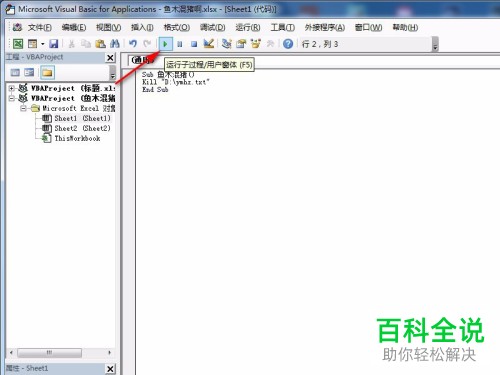500x375 pixels.
Task: Click the 行 2, 列 3 position indicator
Action: 320,44
